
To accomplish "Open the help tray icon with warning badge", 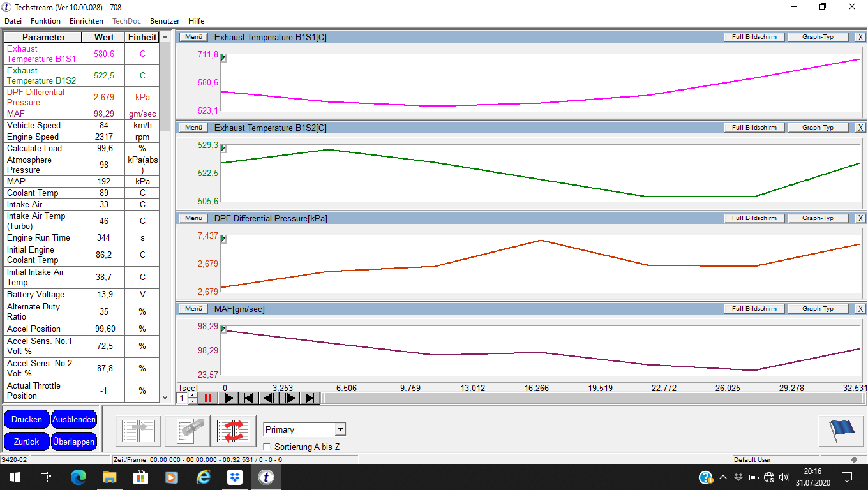I will coord(706,477).
